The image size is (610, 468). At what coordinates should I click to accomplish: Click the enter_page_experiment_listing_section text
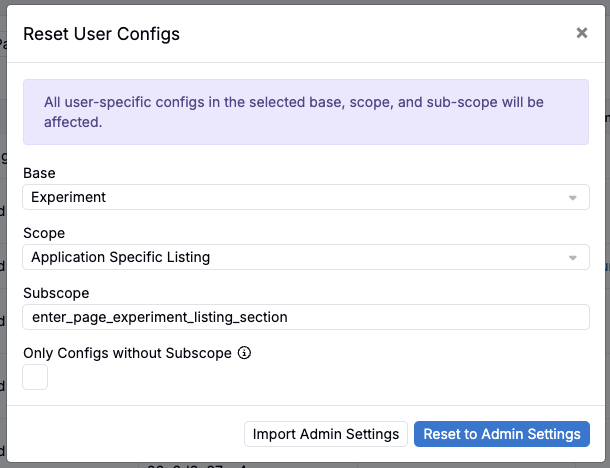[160, 317]
